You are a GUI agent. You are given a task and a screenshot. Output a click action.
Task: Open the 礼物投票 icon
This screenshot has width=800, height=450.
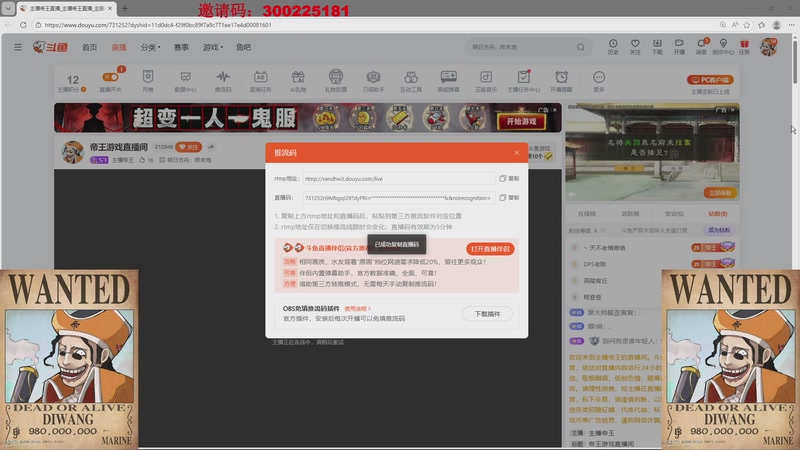[x=335, y=81]
